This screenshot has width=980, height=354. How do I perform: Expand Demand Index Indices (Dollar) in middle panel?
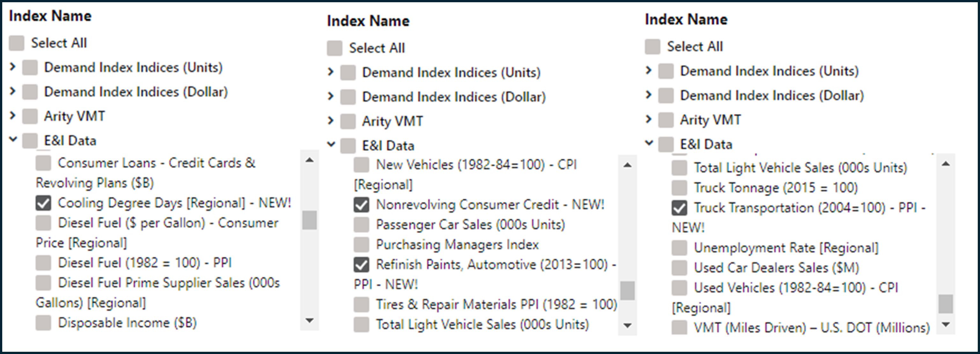tap(331, 96)
